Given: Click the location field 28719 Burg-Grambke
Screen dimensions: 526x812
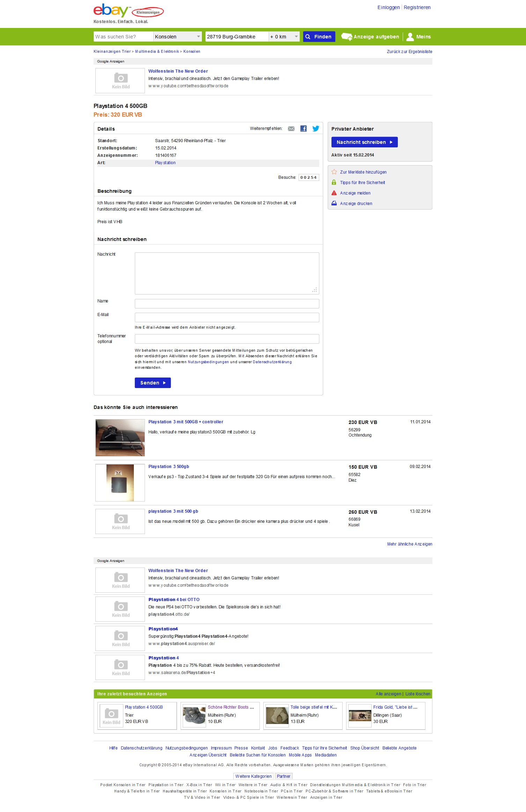Looking at the screenshot, I should coord(237,37).
